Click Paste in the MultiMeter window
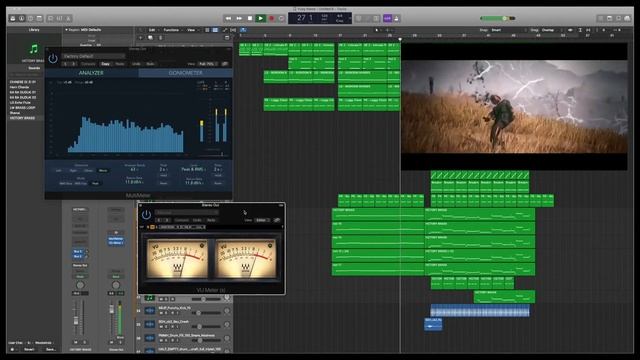Image resolution: width=640 pixels, height=360 pixels. pos(120,64)
